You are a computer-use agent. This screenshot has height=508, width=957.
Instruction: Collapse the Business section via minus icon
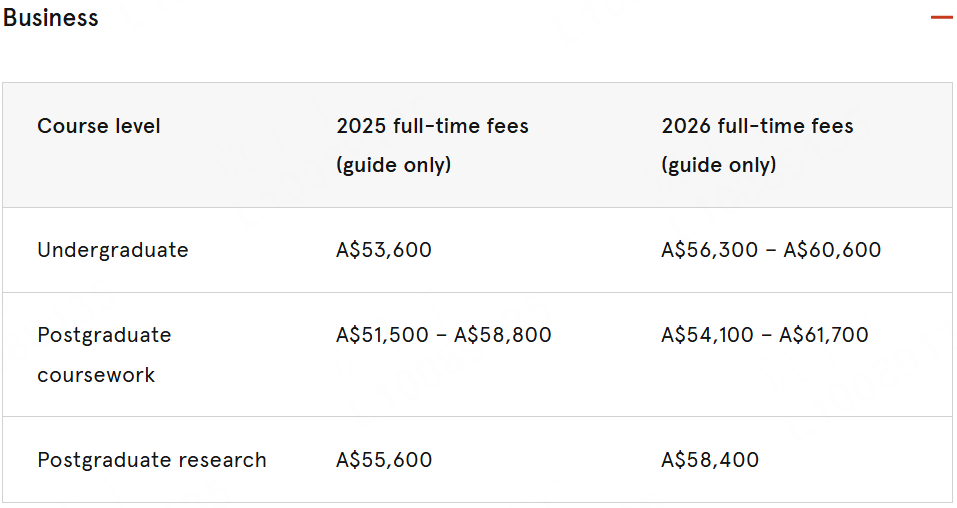pos(942,17)
